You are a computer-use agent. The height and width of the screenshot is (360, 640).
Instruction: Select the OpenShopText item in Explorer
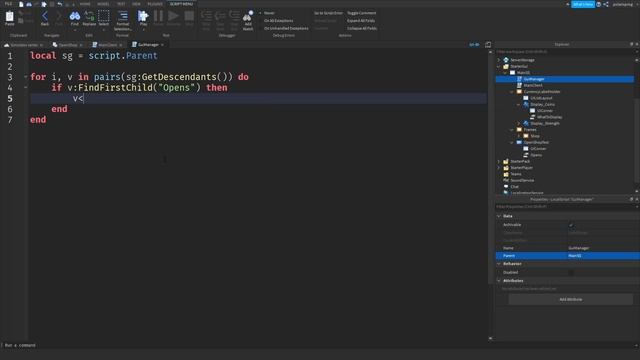click(x=536, y=142)
